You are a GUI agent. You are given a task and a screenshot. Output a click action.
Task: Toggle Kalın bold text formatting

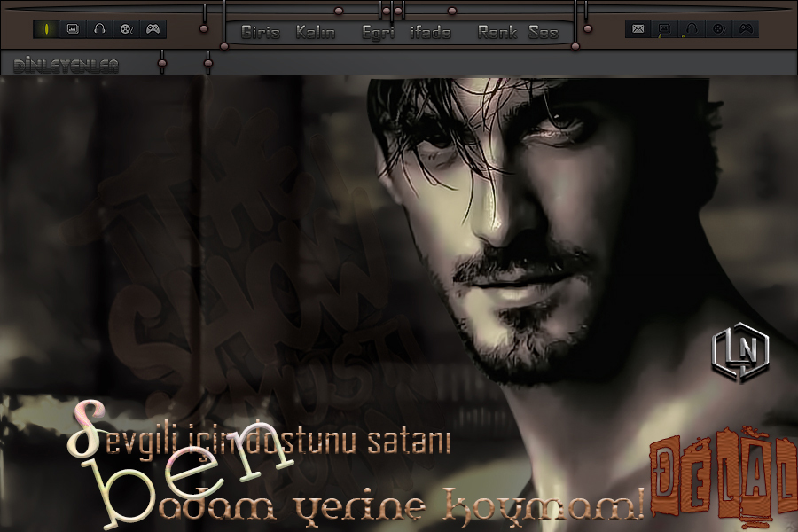point(316,33)
